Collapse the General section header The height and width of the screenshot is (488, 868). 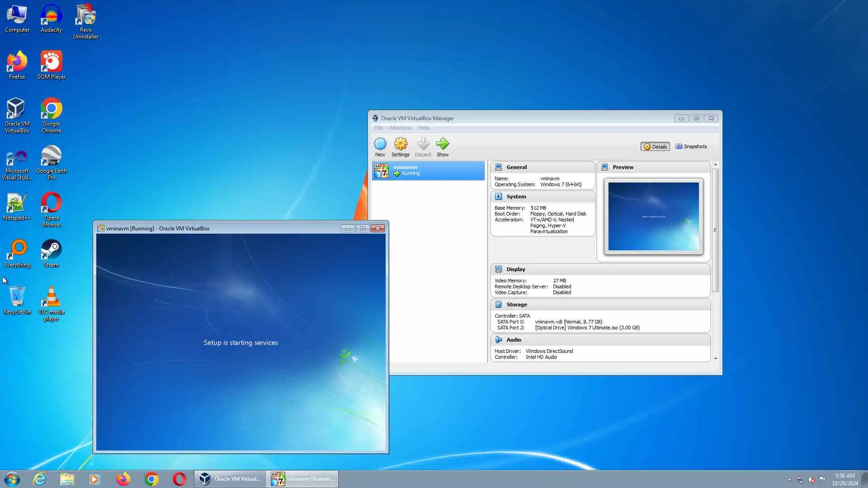click(542, 167)
